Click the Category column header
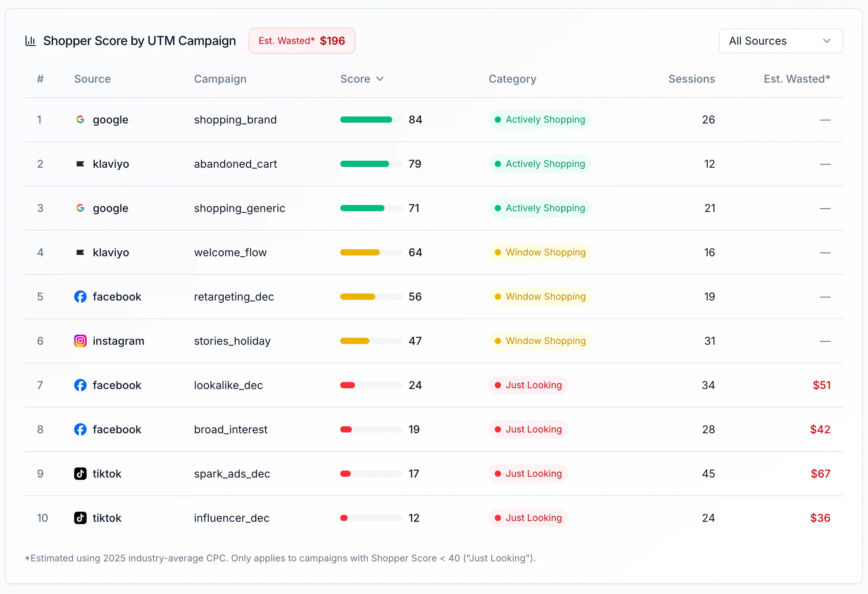 tap(512, 79)
